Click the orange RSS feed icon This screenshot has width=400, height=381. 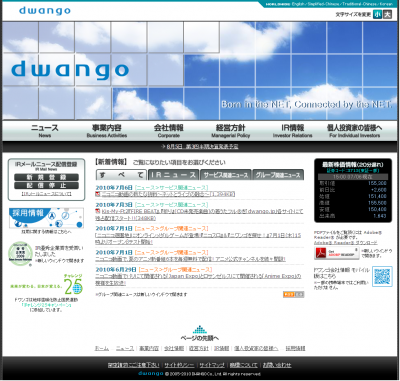(x=288, y=294)
